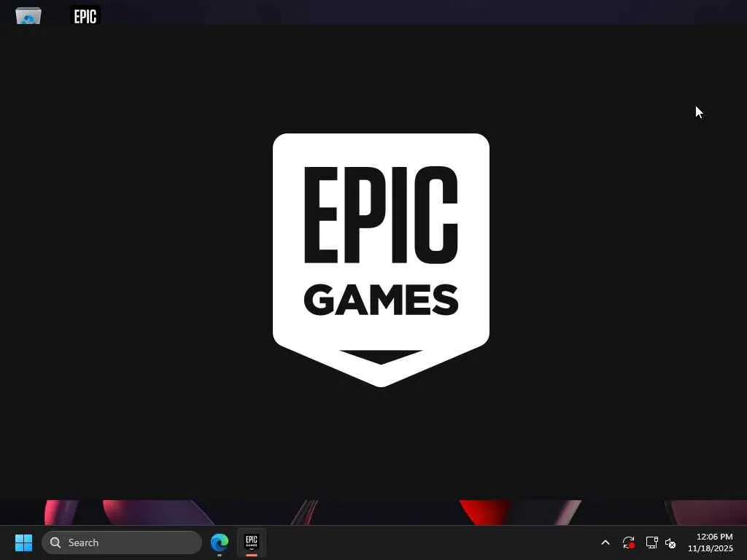Open the Windows Start menu
The width and height of the screenshot is (747, 560).
click(x=24, y=542)
